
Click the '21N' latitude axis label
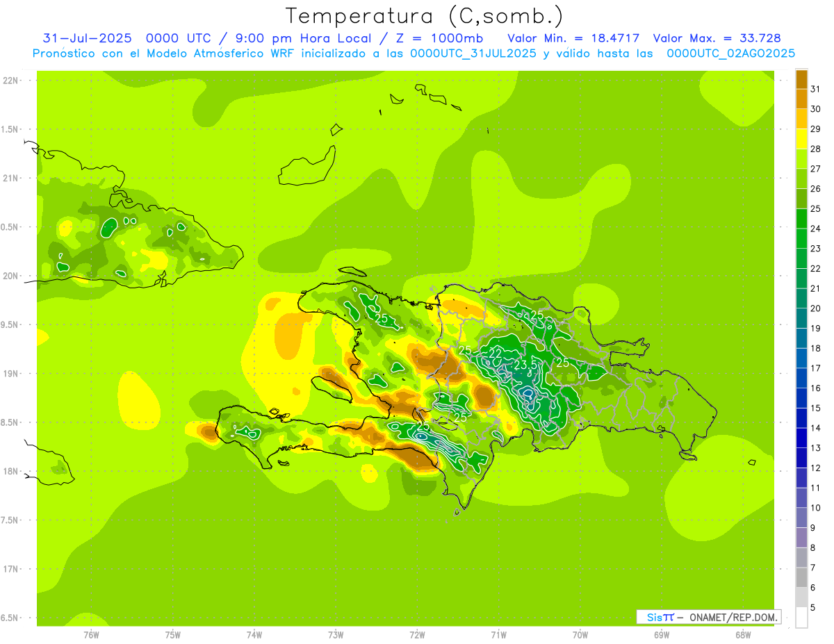(11, 179)
